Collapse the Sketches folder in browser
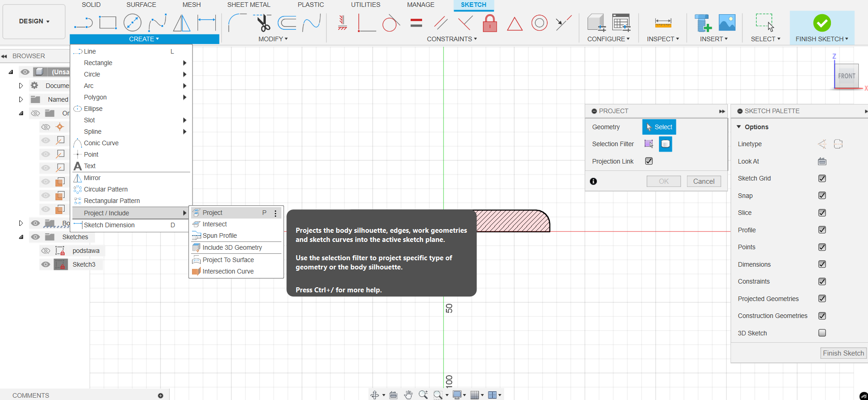The width and height of the screenshot is (868, 400). (21, 237)
